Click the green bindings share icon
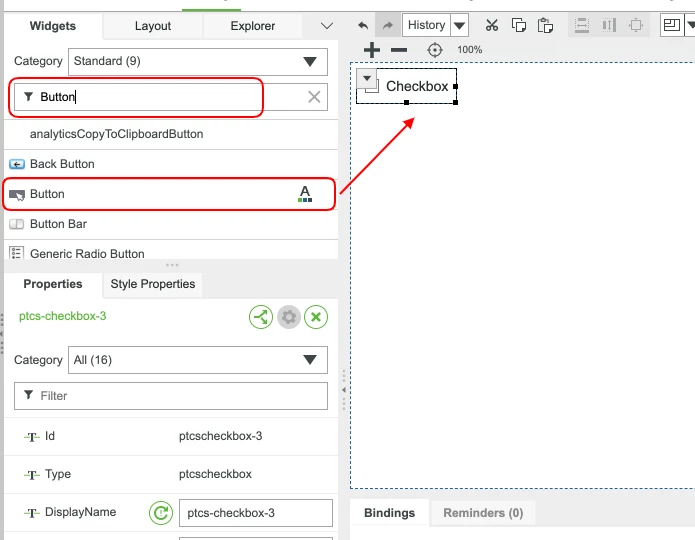Image resolution: width=695 pixels, height=540 pixels. point(261,317)
